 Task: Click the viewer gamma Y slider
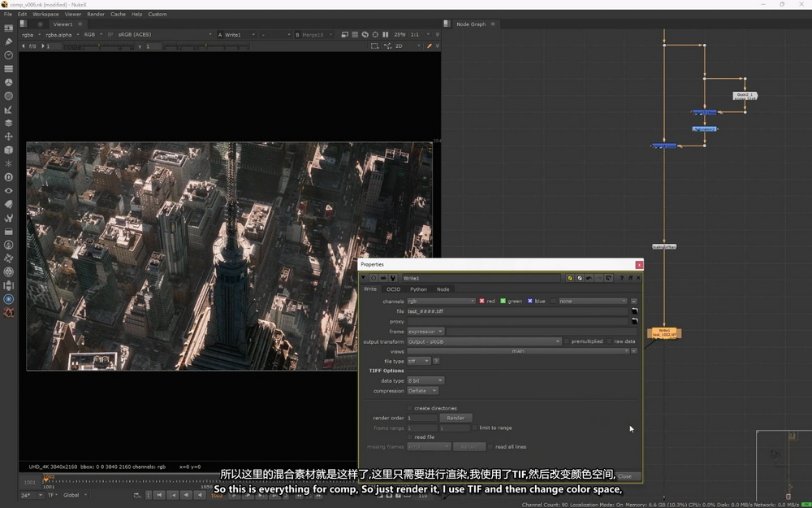tap(206, 46)
